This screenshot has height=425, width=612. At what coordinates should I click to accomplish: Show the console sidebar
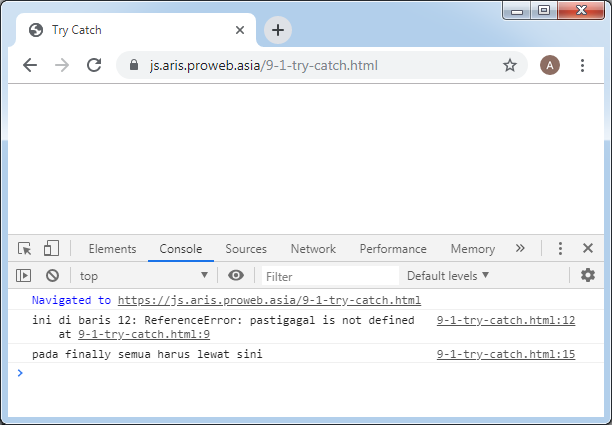[x=23, y=276]
